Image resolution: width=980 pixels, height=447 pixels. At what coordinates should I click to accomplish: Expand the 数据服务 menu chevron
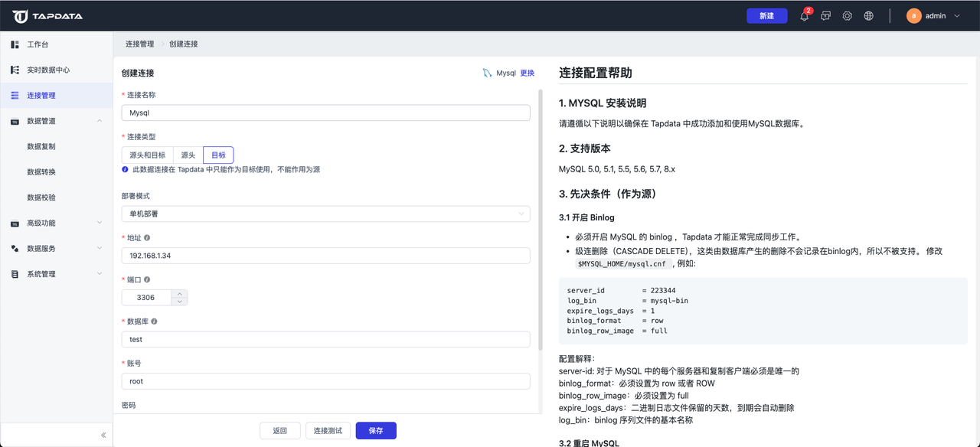(100, 248)
